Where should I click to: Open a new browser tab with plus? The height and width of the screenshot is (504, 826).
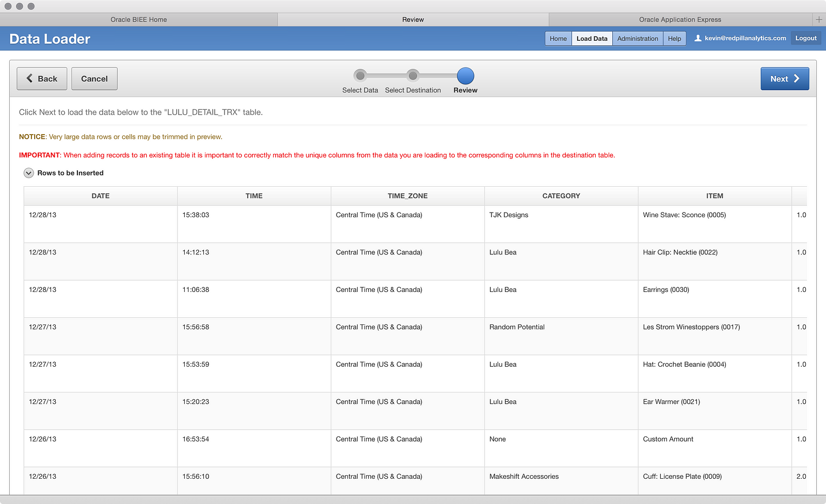point(819,20)
